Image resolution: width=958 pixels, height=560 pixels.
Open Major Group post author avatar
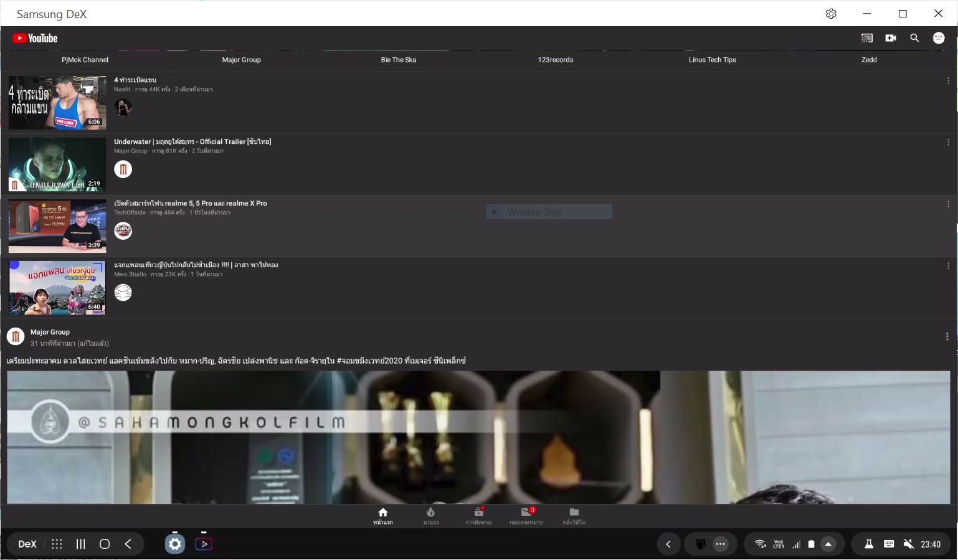16,336
